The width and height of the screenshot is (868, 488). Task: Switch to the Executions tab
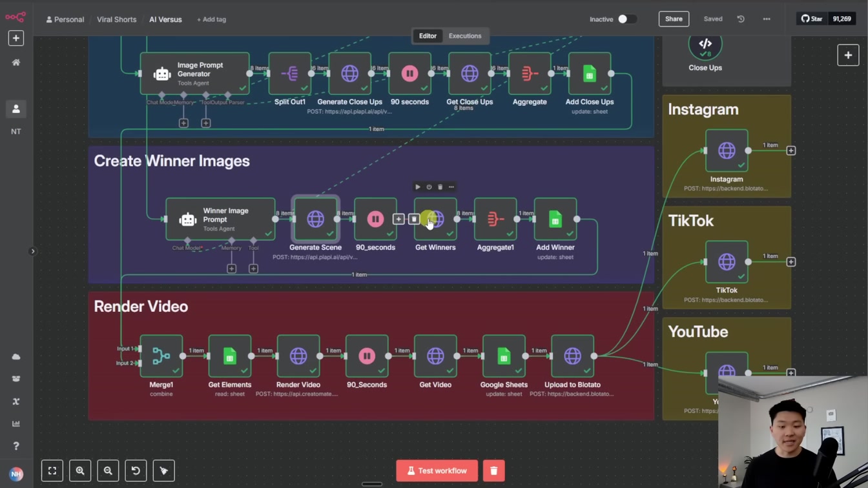[x=465, y=36]
